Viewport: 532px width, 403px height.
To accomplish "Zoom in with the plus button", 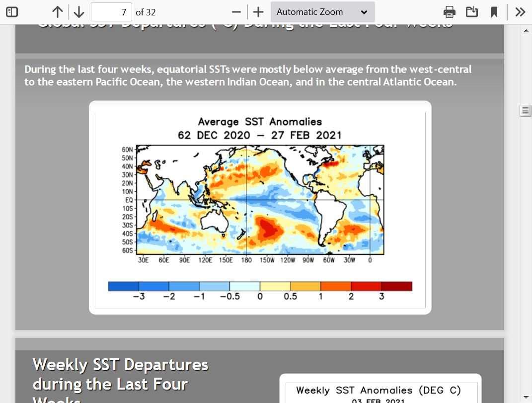I will click(x=258, y=12).
